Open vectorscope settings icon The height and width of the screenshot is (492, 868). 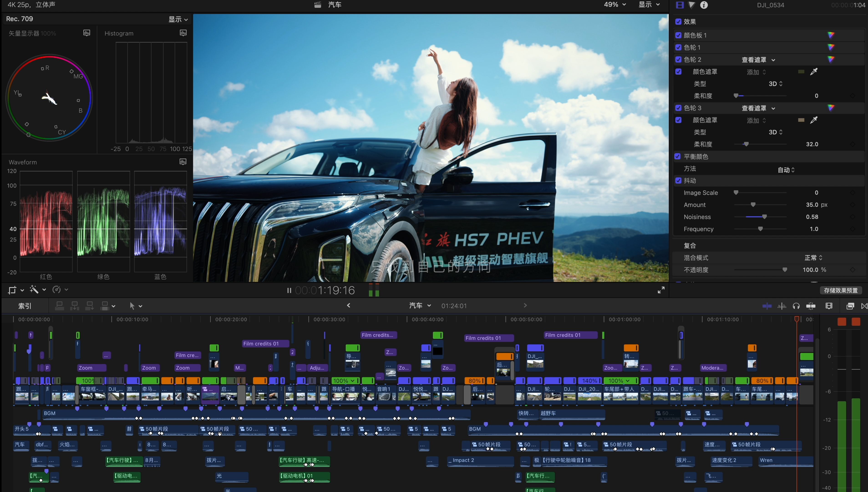(87, 33)
